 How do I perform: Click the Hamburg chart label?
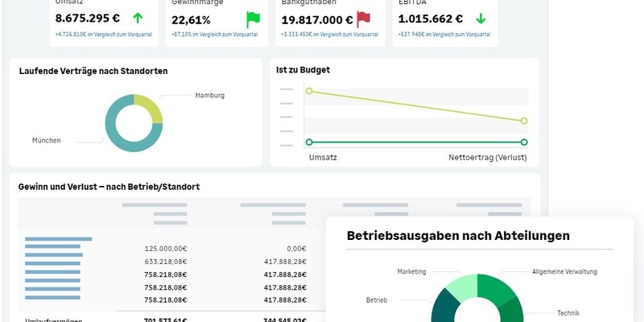(x=210, y=95)
